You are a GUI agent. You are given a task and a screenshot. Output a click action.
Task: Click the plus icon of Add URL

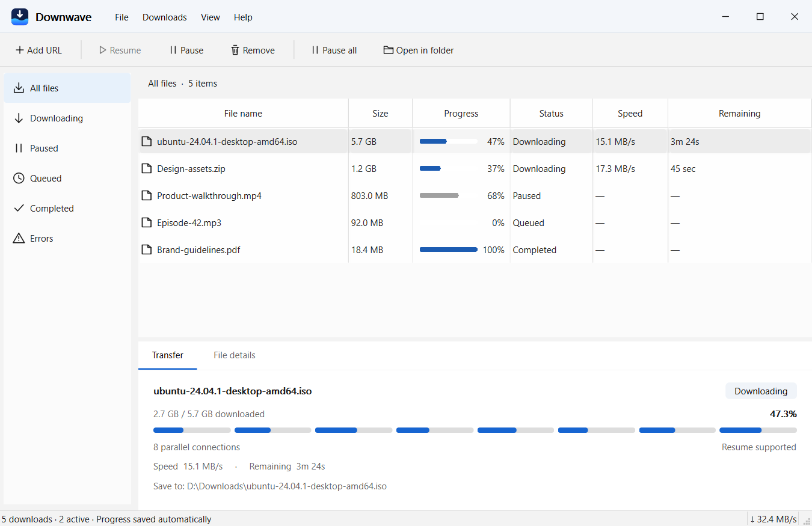[x=20, y=50]
